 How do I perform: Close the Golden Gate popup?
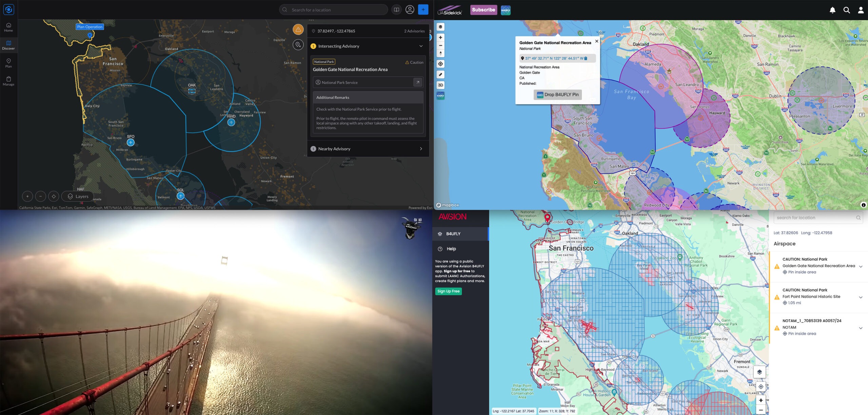coord(597,41)
